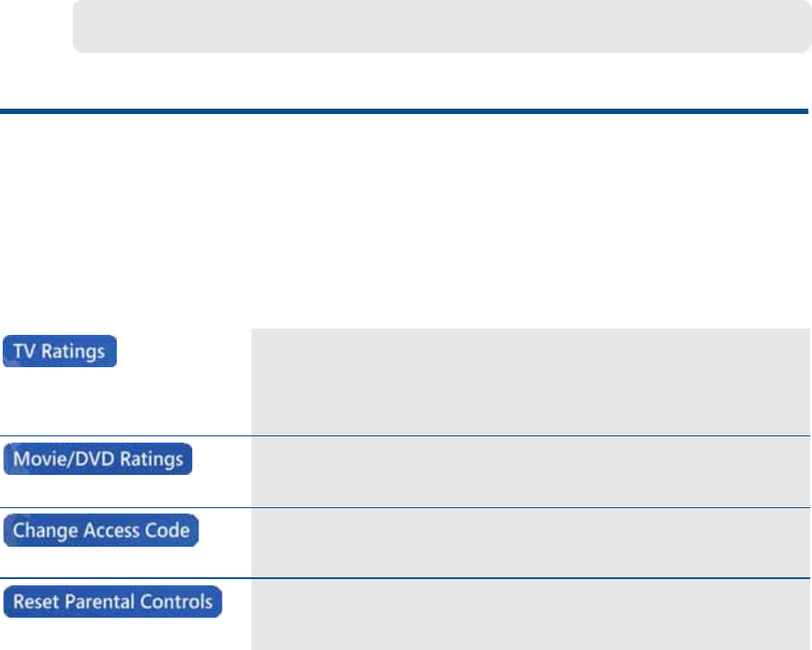Click the divider line below the TV Ratings row

[x=404, y=436]
